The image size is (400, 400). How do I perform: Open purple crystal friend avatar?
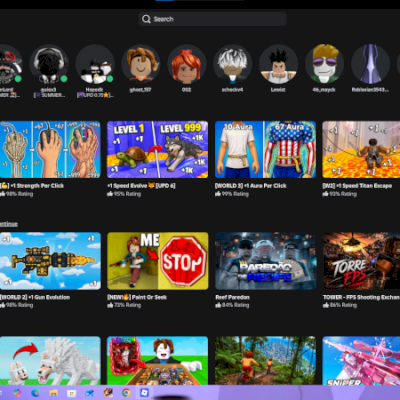370,64
